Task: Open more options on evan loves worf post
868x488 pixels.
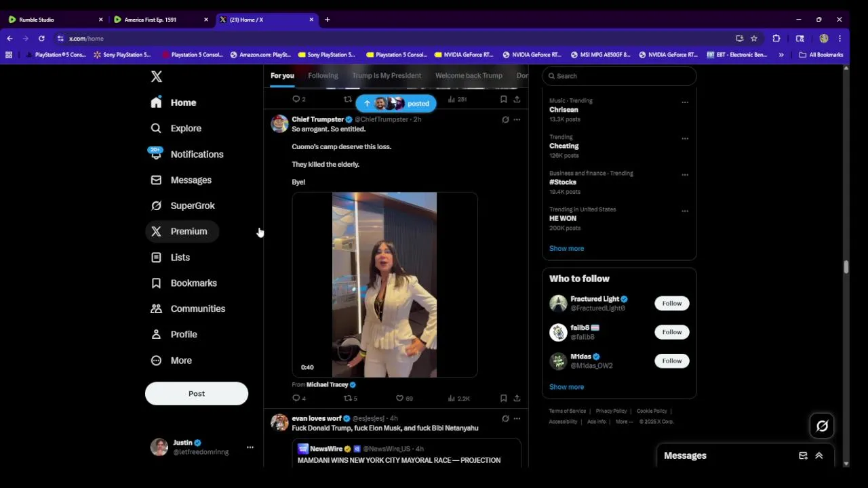Action: point(517,419)
